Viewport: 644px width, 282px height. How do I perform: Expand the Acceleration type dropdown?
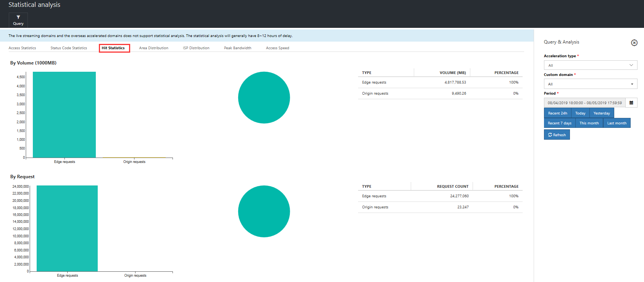[590, 65]
